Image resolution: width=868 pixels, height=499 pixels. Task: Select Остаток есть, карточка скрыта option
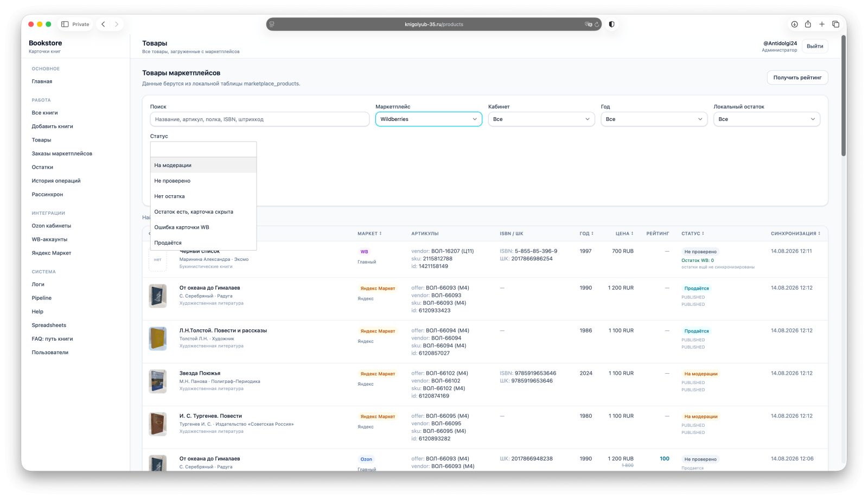203,212
